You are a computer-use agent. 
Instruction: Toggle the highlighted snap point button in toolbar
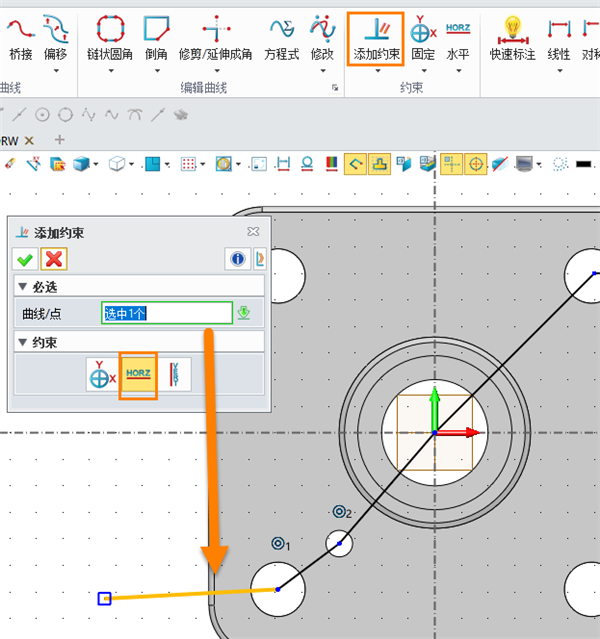tap(451, 163)
